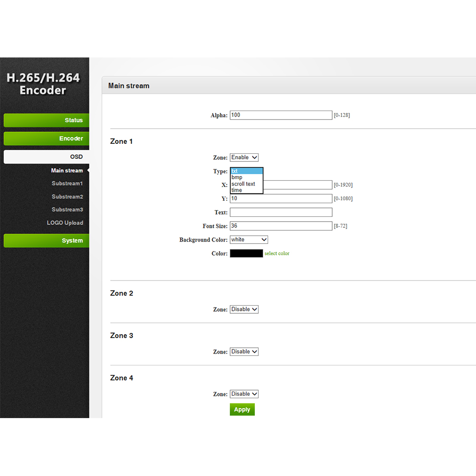This screenshot has height=476, width=476.
Task: Click the Zone 2 heading text
Action: pos(121,293)
